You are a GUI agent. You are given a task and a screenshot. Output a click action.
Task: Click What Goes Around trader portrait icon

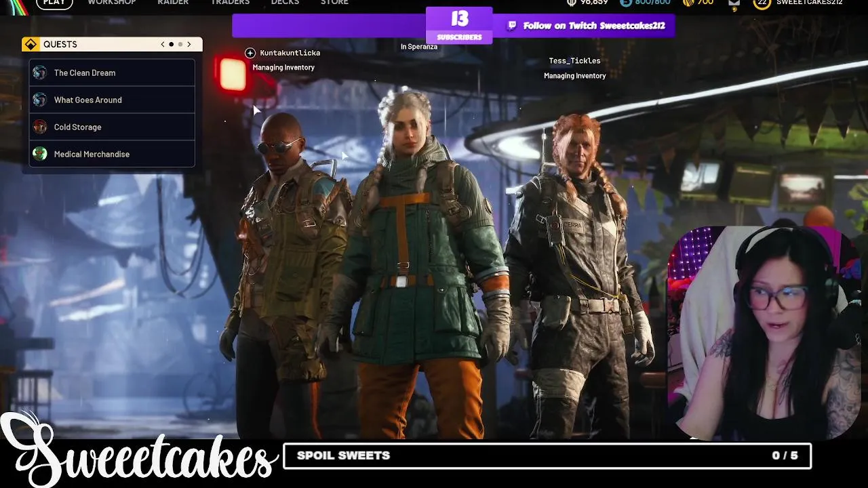pyautogui.click(x=40, y=100)
